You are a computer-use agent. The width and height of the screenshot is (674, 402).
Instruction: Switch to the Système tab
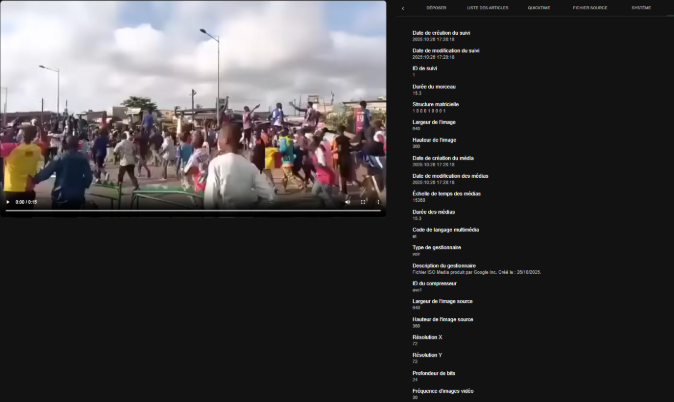tap(641, 7)
